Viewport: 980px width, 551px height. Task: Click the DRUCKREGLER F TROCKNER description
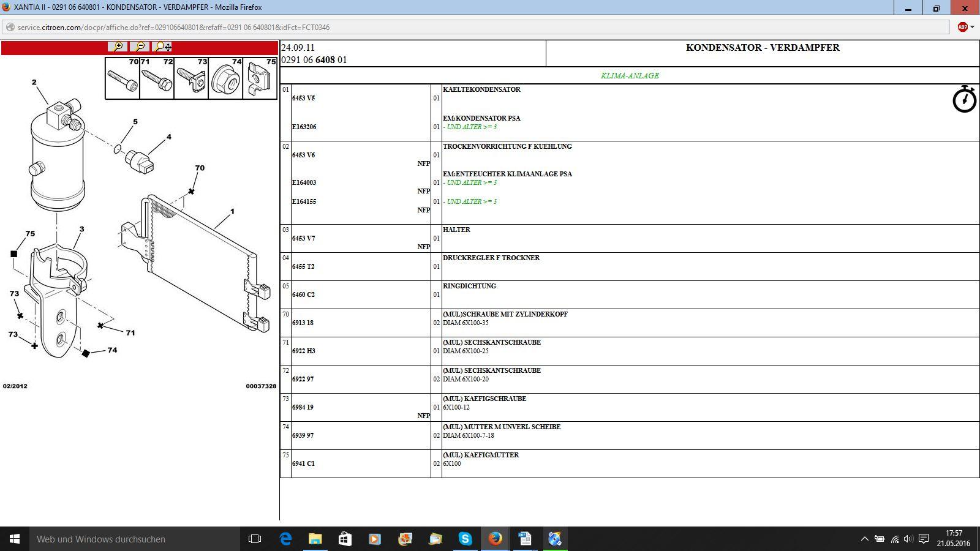tap(491, 258)
